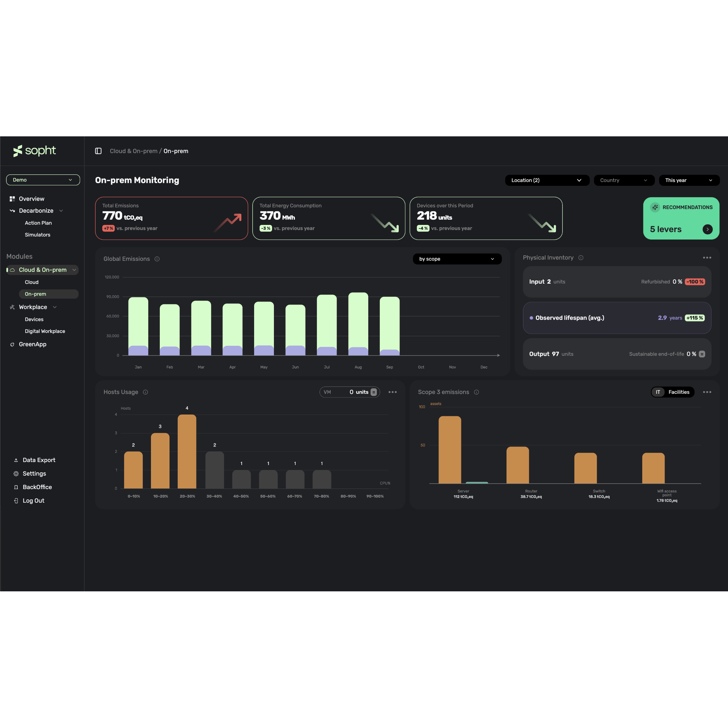Click the Recommendations sparkle icon
The width and height of the screenshot is (728, 728).
(x=655, y=207)
